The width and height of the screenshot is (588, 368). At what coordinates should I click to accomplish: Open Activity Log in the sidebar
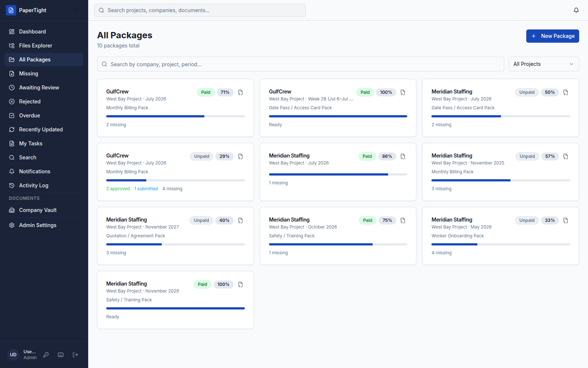44,185
